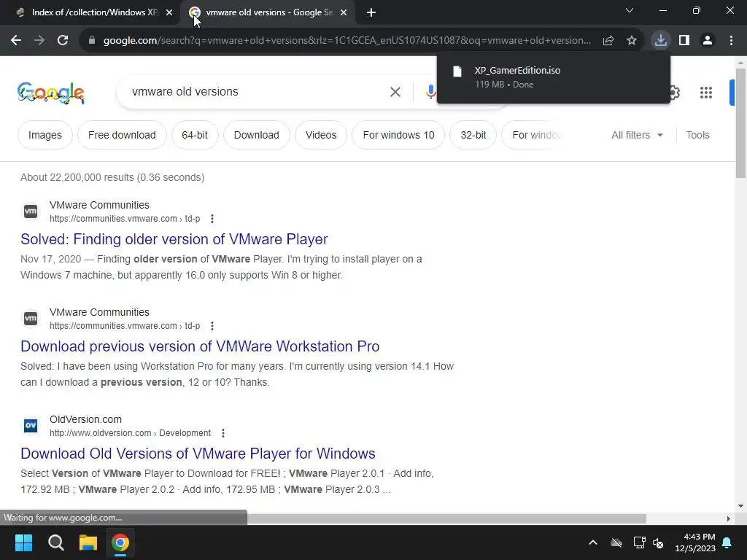Open more options for the first VMware Communities result
The image size is (747, 560).
(212, 219)
